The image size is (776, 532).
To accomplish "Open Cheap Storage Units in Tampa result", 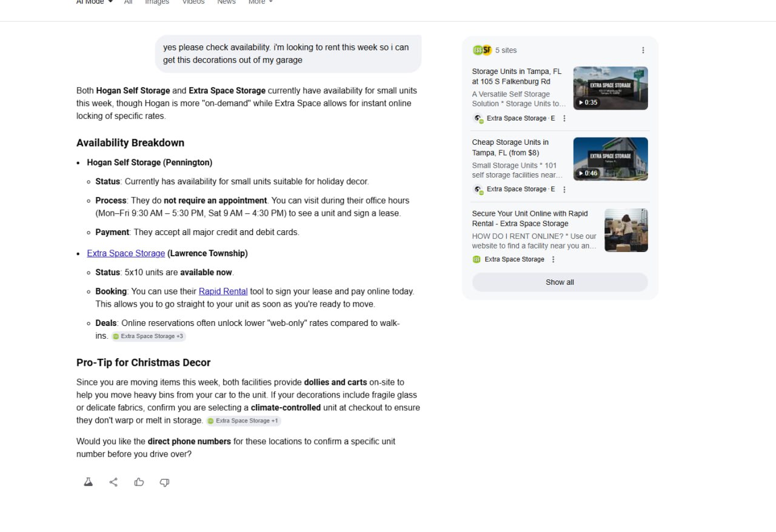I will click(510, 147).
